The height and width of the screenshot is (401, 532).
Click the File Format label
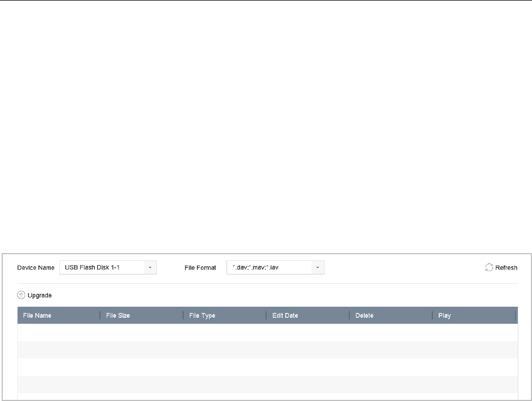pos(200,268)
